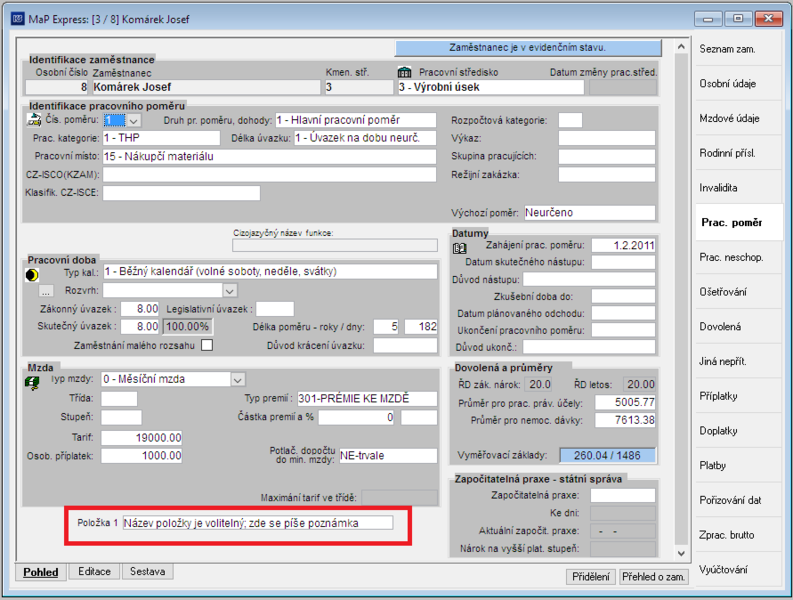Click the Položka 1 note field
793x600 pixels.
pos(258,523)
